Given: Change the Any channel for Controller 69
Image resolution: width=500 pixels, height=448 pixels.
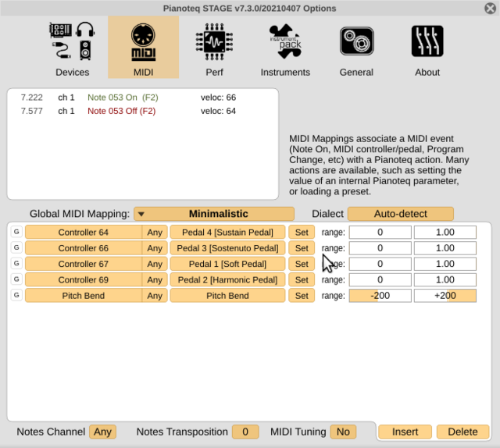Looking at the screenshot, I should pos(155,280).
